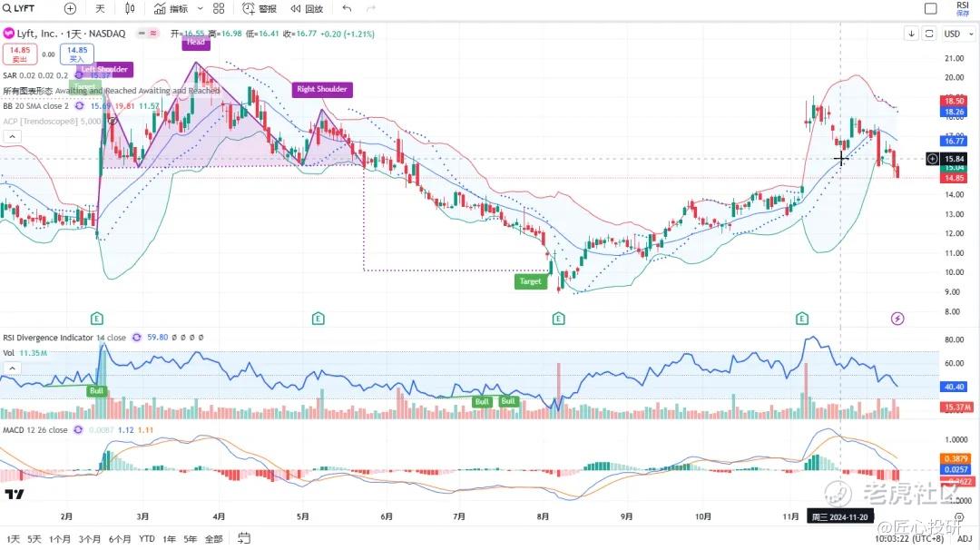Click the Left Shoulder pattern label
This screenshot has height=550, width=980.
pos(105,69)
